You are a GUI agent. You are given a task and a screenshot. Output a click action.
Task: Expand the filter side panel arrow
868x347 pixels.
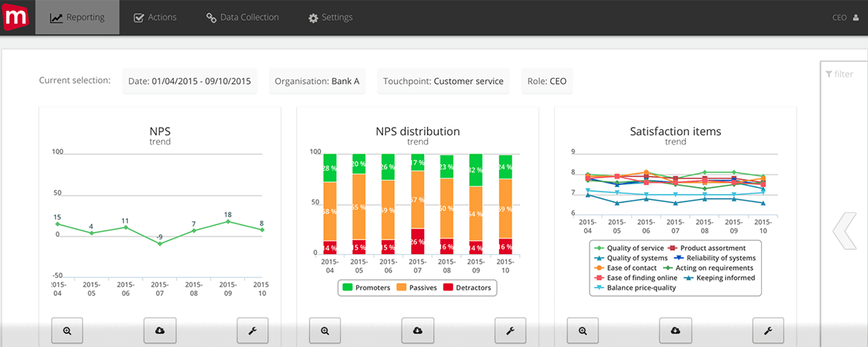844,230
